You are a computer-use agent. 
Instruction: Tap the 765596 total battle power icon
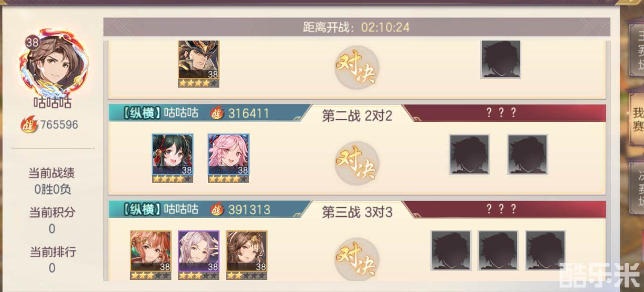pyautogui.click(x=30, y=125)
